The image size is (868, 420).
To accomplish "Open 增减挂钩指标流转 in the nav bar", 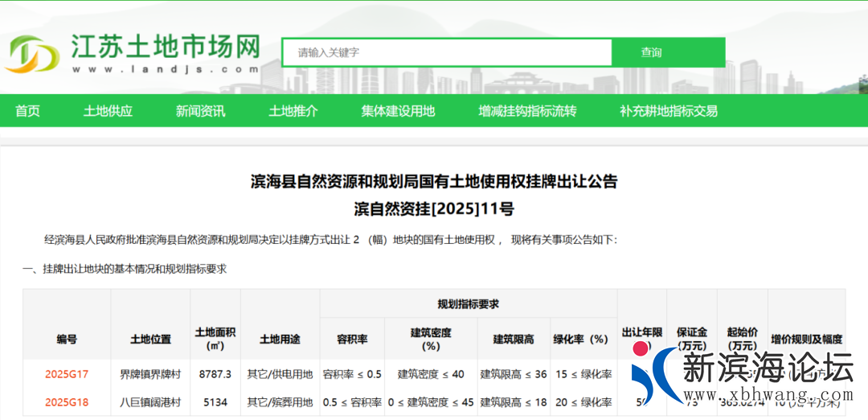I will coord(527,111).
